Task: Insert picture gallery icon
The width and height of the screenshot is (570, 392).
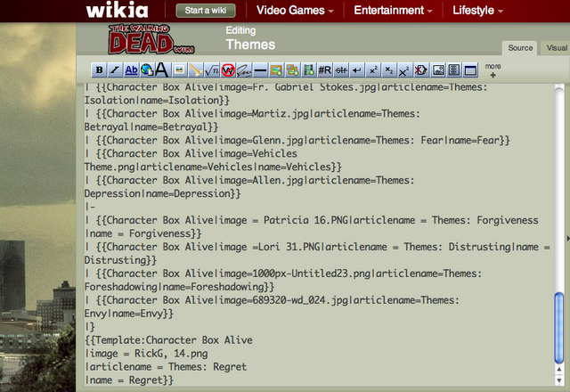Action: coord(437,69)
